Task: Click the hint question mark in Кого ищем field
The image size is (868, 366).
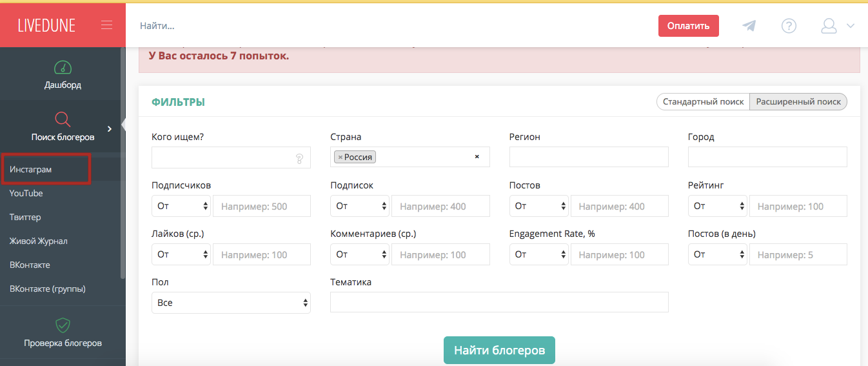Action: 299,158
